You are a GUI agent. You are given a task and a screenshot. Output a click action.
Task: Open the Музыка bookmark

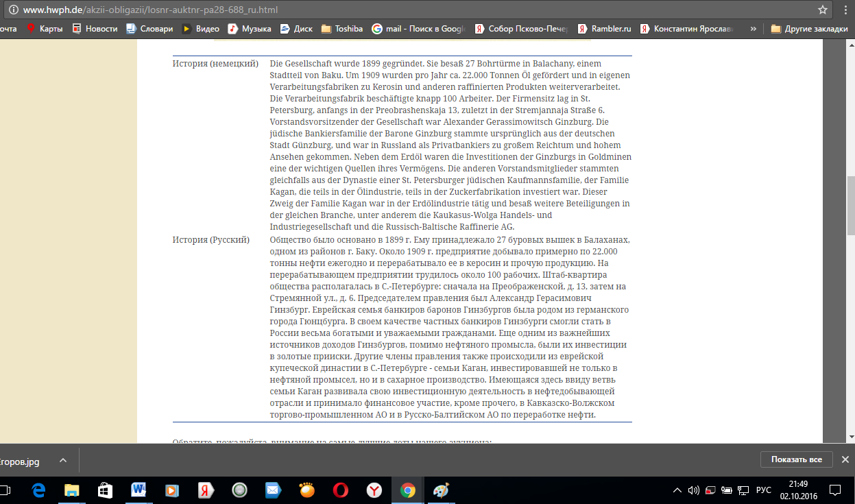pos(250,29)
